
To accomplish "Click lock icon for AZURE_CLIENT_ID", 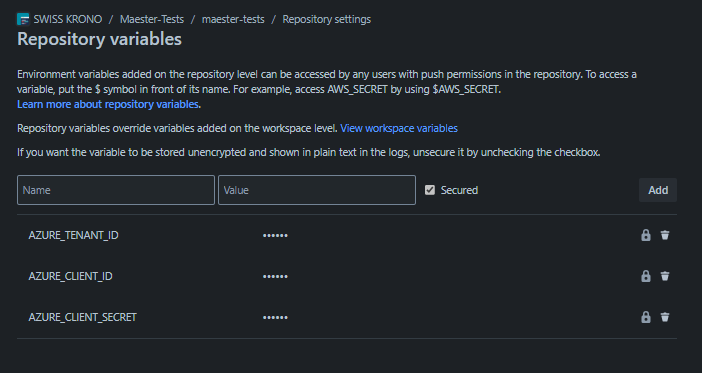I will coord(646,276).
